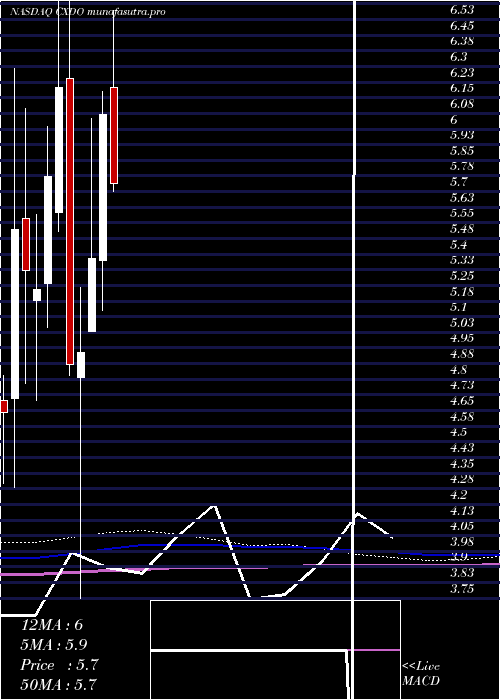Click the 3.83 price axis label
500x700 pixels.
pos(462,573)
